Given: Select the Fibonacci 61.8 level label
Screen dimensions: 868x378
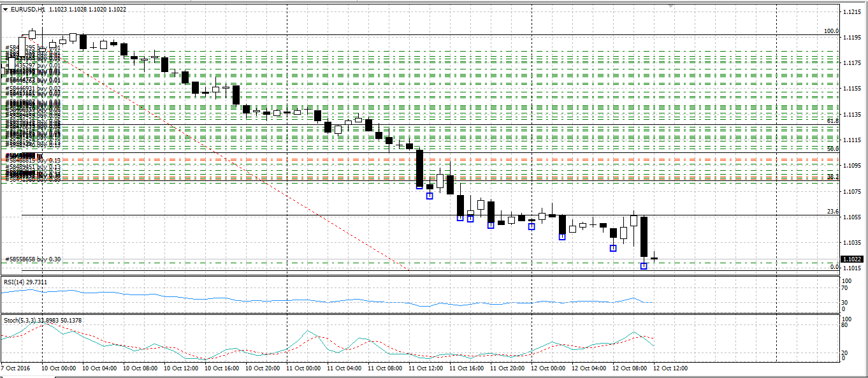Looking at the screenshot, I should pyautogui.click(x=833, y=120).
